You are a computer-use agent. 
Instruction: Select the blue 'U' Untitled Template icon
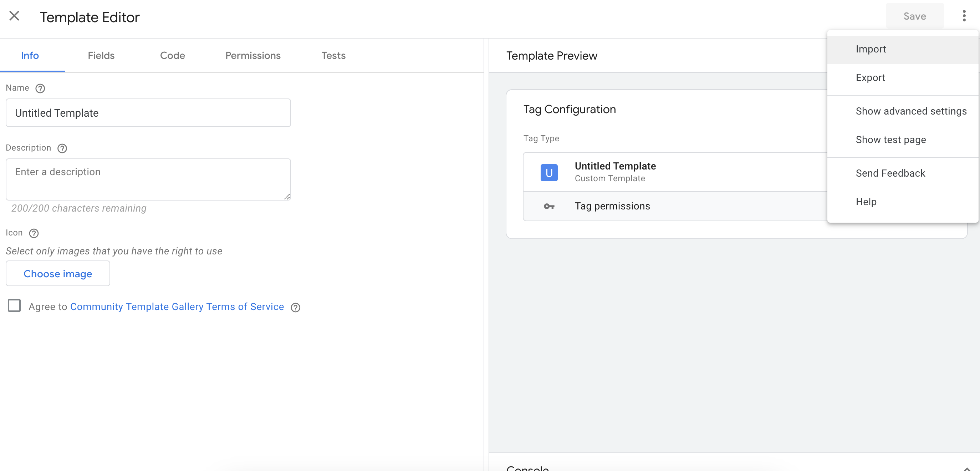[x=549, y=172]
